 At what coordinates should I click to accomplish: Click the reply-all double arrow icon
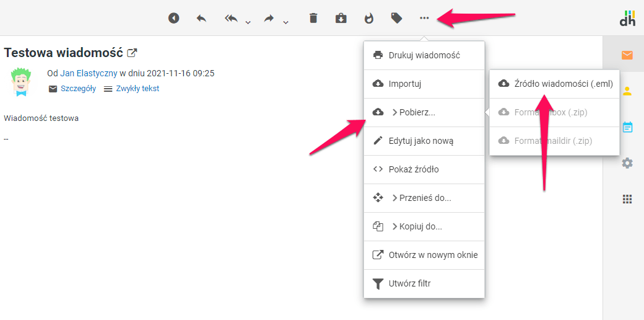(x=231, y=18)
